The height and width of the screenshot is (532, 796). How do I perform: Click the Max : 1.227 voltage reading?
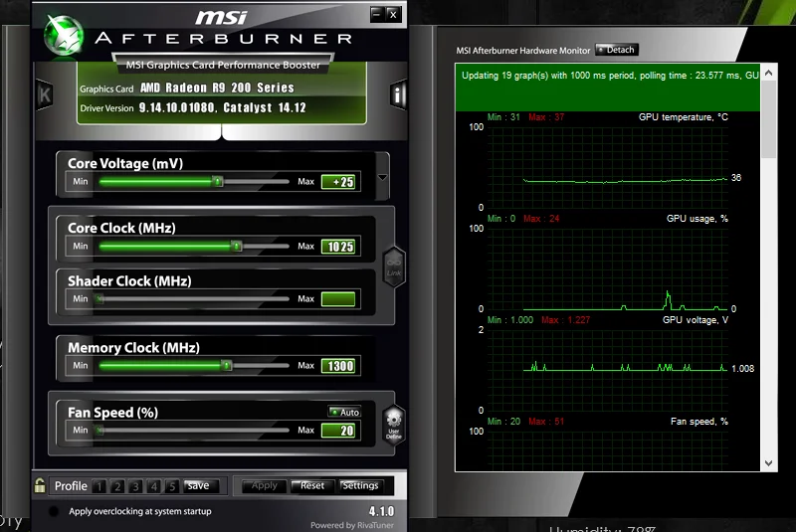[x=565, y=320]
